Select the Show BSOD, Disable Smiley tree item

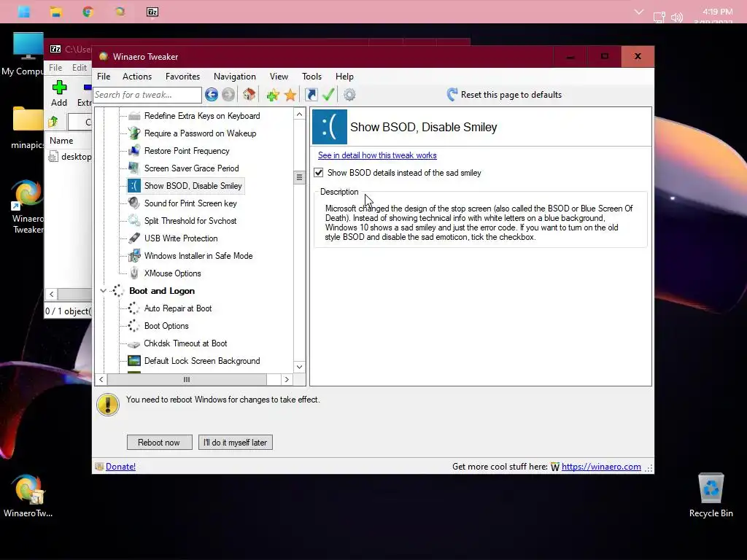[x=193, y=186]
